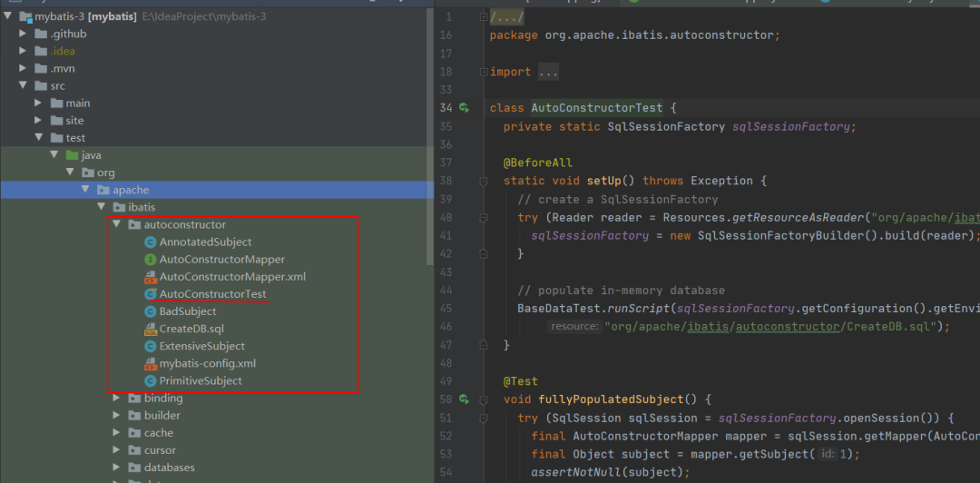Collapse the ibatis package arrow

(x=101, y=207)
